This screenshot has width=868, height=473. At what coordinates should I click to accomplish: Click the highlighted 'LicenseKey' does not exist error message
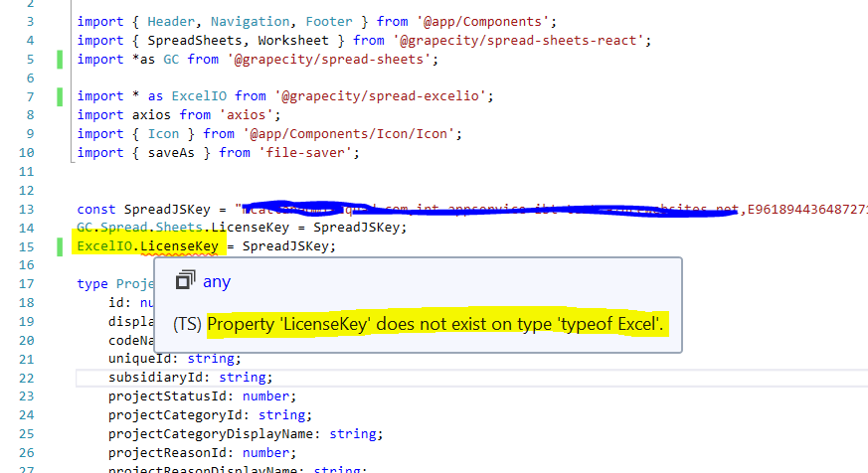[x=436, y=325]
